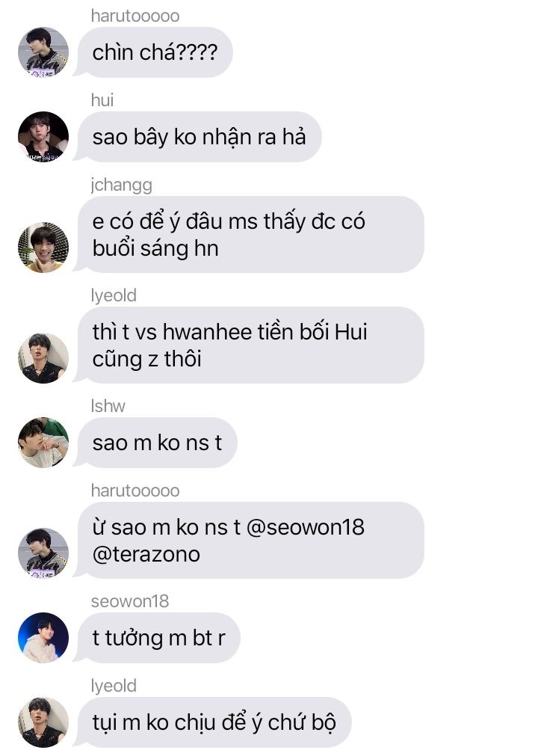Select the 'cũng z thôi' message bubble
Image resolution: width=538 pixels, height=756 pixels.
250,345
